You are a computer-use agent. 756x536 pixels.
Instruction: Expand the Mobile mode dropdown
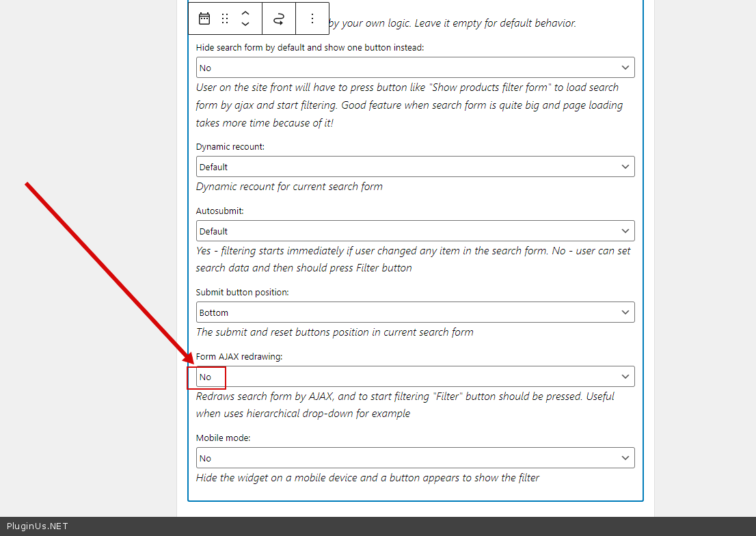point(415,458)
